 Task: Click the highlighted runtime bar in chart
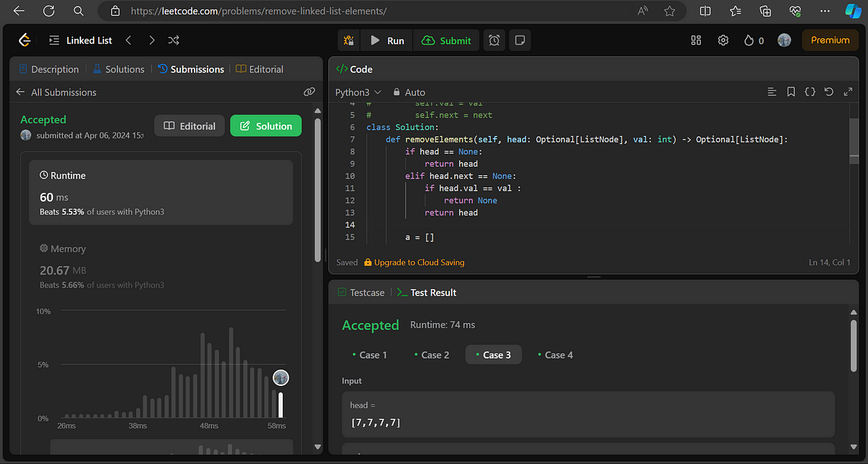pyautogui.click(x=281, y=405)
